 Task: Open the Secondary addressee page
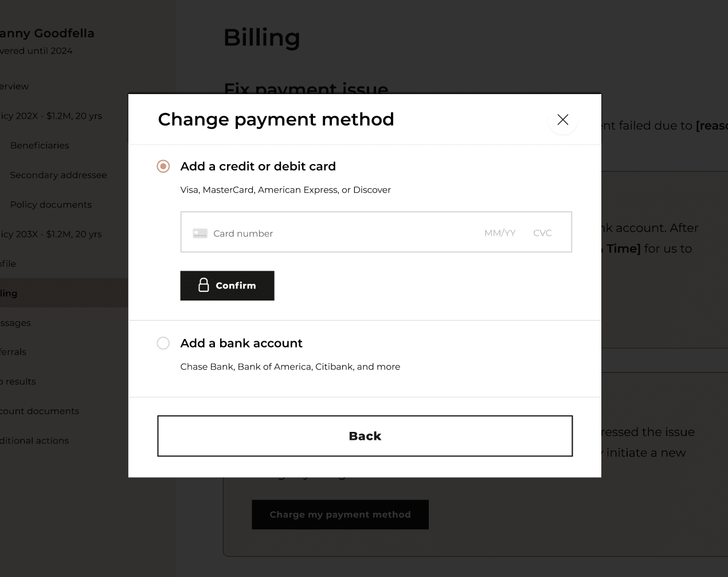point(58,175)
